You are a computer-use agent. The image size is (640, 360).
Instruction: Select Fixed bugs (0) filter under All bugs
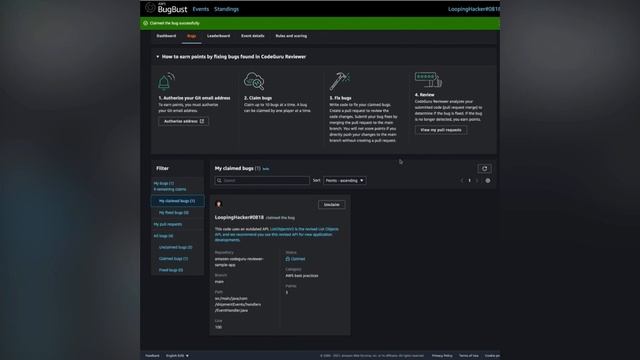[171, 270]
